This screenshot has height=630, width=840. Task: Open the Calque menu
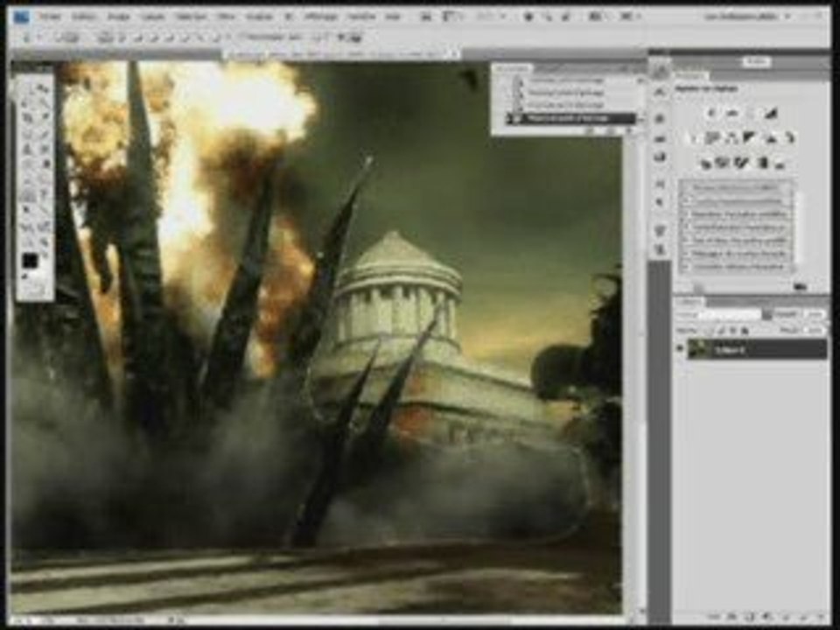(x=152, y=17)
